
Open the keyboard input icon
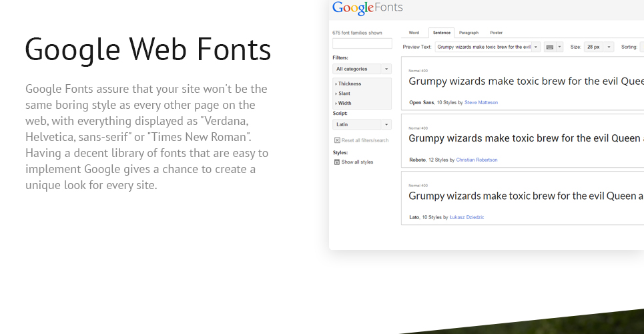tap(549, 47)
